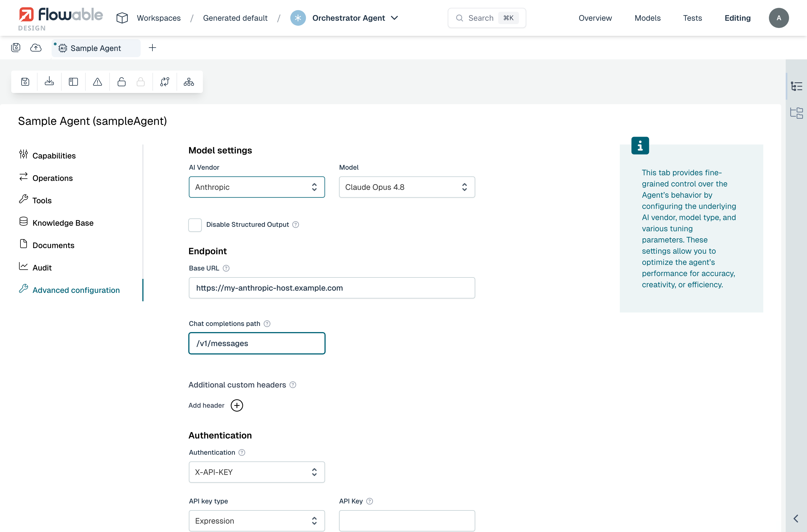Open the hierarchy structure diagram icon
Screen dimensions: 807x532
pos(189,82)
